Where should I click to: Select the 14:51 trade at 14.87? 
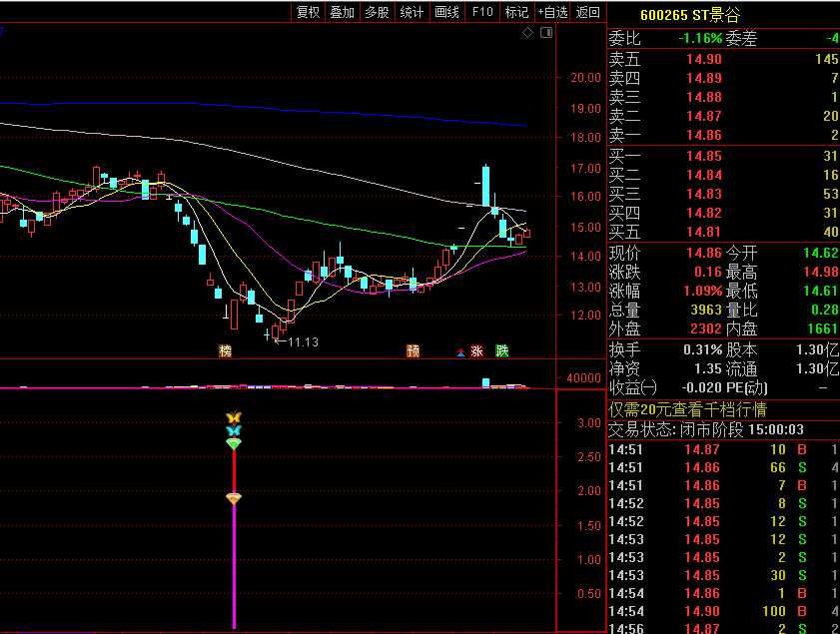tap(723, 450)
